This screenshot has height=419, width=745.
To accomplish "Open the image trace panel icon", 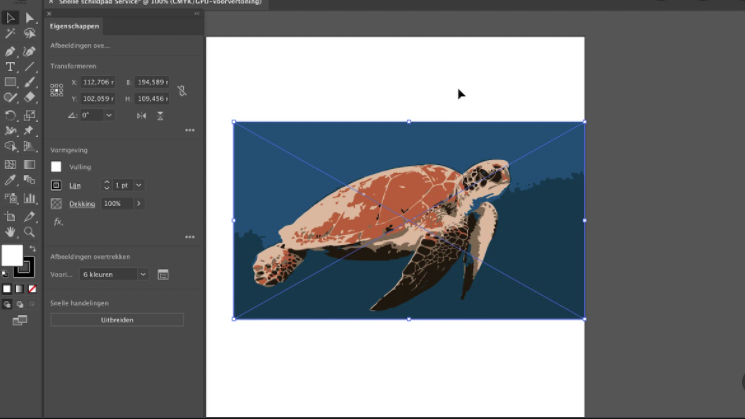I will point(163,274).
